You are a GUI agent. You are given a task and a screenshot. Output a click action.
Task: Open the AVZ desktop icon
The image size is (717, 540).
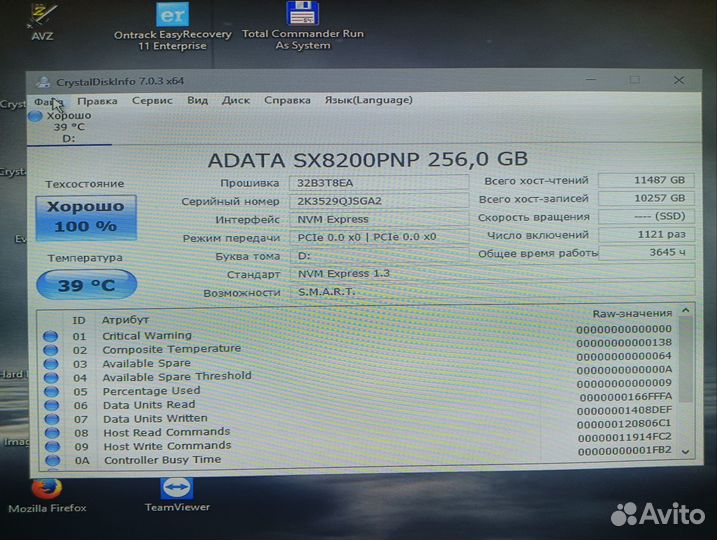pyautogui.click(x=42, y=21)
